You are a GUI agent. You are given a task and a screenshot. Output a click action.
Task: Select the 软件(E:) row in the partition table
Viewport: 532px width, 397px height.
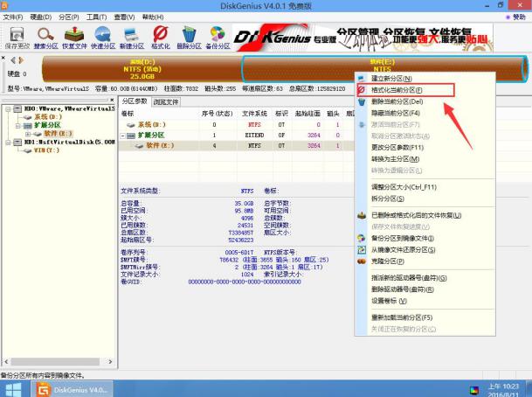[237, 146]
